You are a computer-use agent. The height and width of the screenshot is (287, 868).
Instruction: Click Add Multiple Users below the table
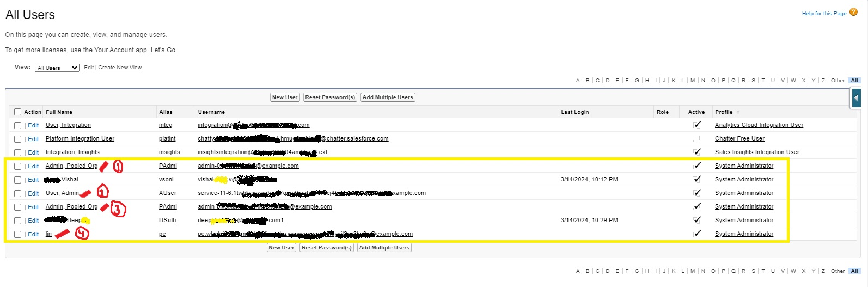point(384,248)
